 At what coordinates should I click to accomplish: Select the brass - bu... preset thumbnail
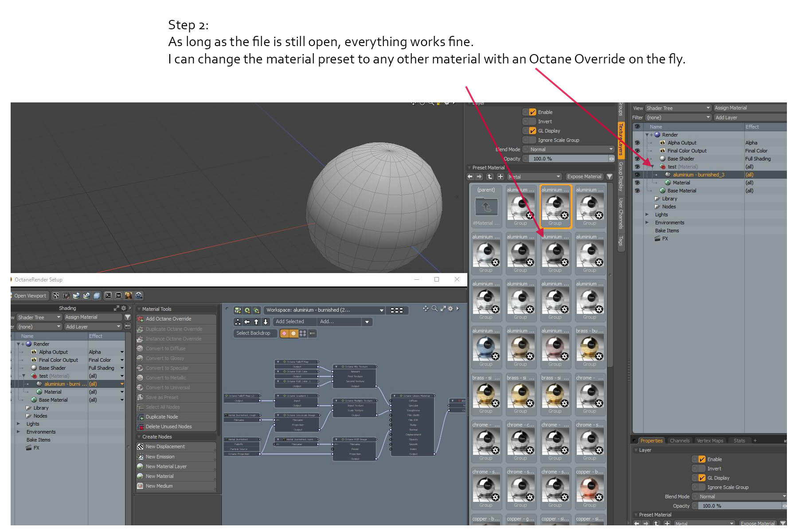point(590,347)
